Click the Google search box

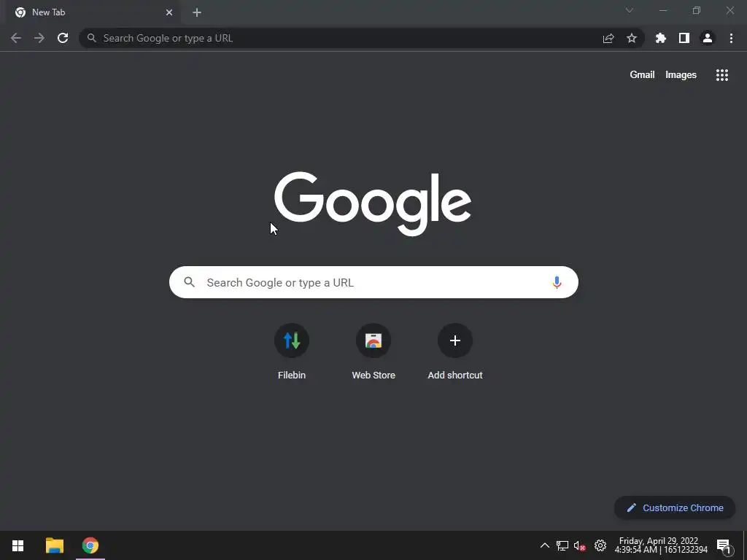pos(373,282)
